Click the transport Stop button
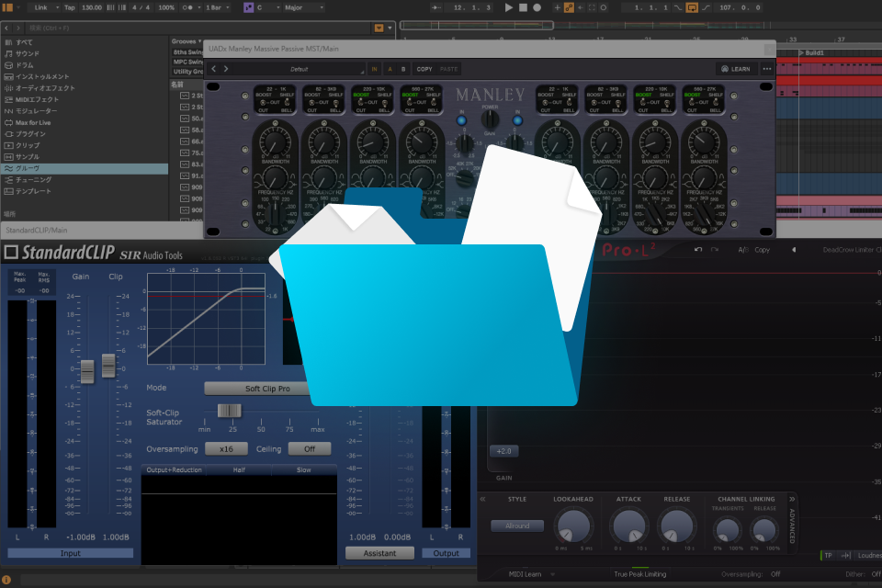Viewport: 882px width, 588px height. click(523, 7)
